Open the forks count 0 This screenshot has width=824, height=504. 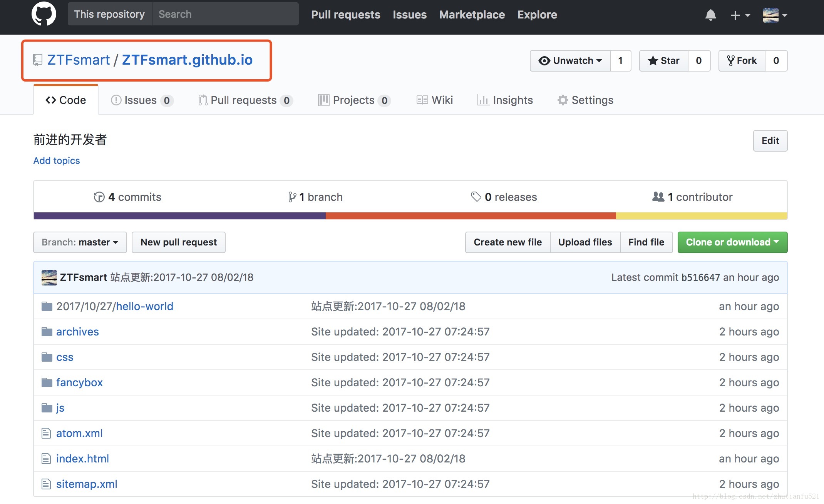pos(776,61)
